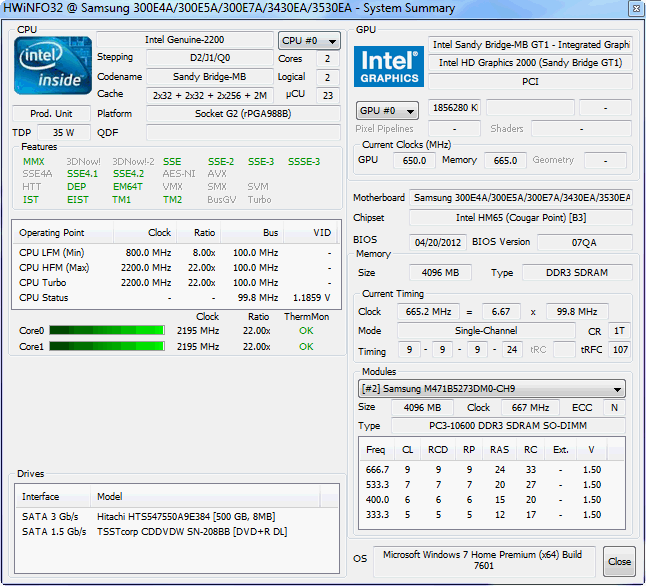Click the CR value 1T
Viewport: 646px width, 586px height.
pos(619,331)
